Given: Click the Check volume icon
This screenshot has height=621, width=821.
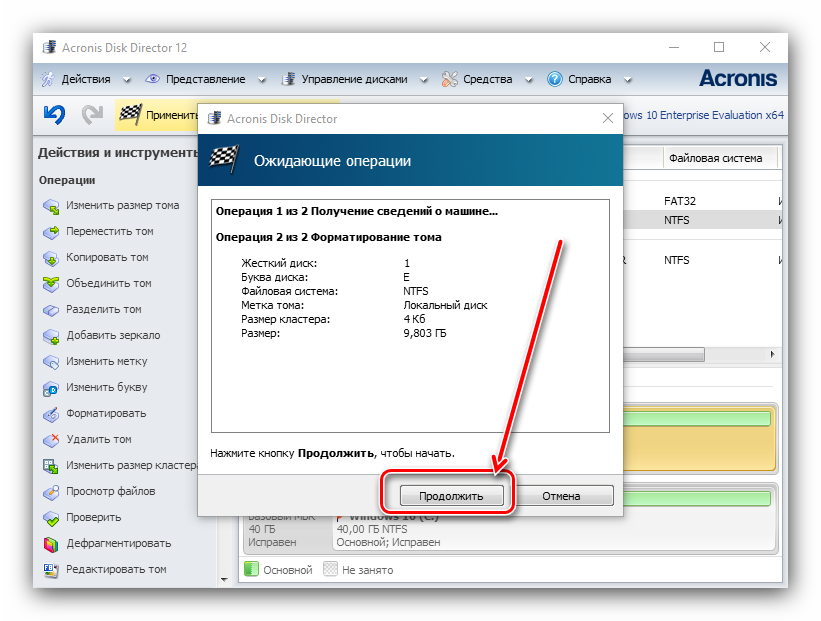Looking at the screenshot, I should [51, 518].
